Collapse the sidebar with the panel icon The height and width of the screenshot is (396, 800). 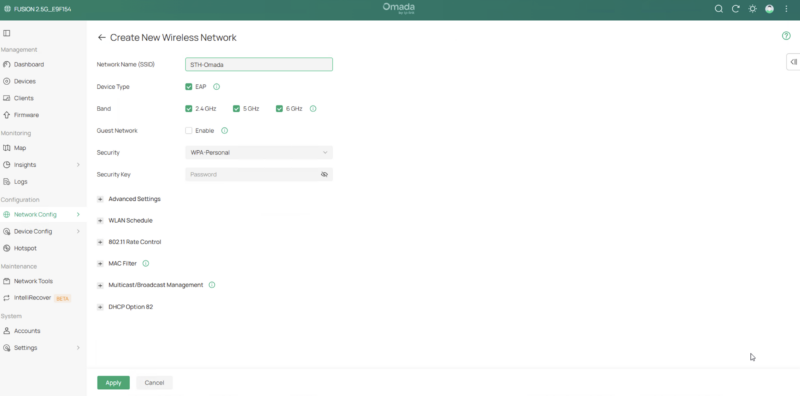click(x=7, y=33)
